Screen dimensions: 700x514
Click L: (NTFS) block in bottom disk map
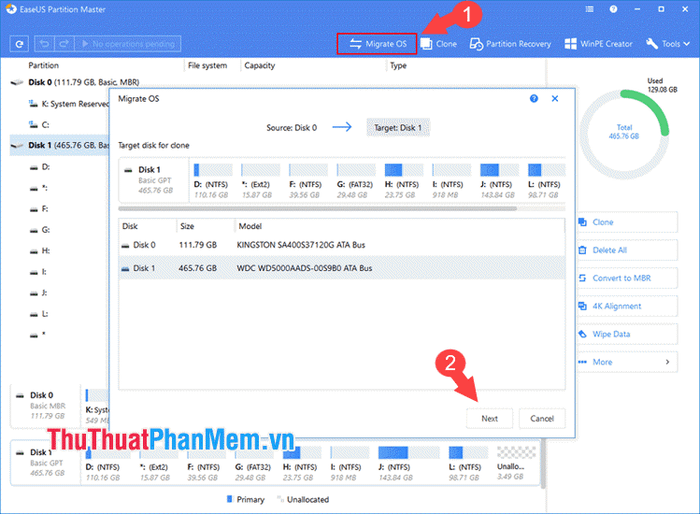coord(468,464)
